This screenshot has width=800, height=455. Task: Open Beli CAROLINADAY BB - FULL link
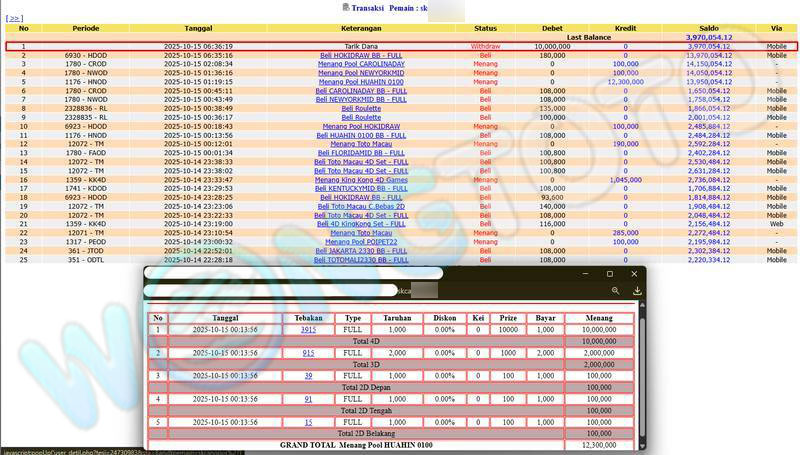tap(362, 90)
